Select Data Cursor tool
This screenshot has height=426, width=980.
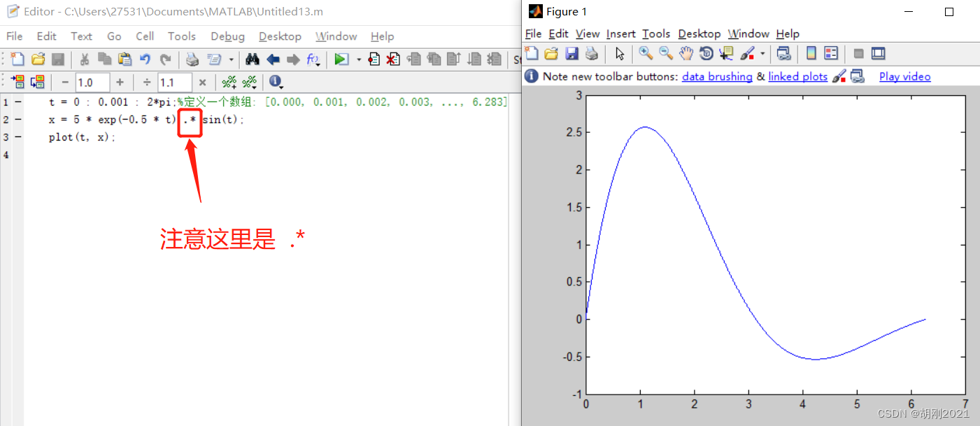tap(727, 53)
